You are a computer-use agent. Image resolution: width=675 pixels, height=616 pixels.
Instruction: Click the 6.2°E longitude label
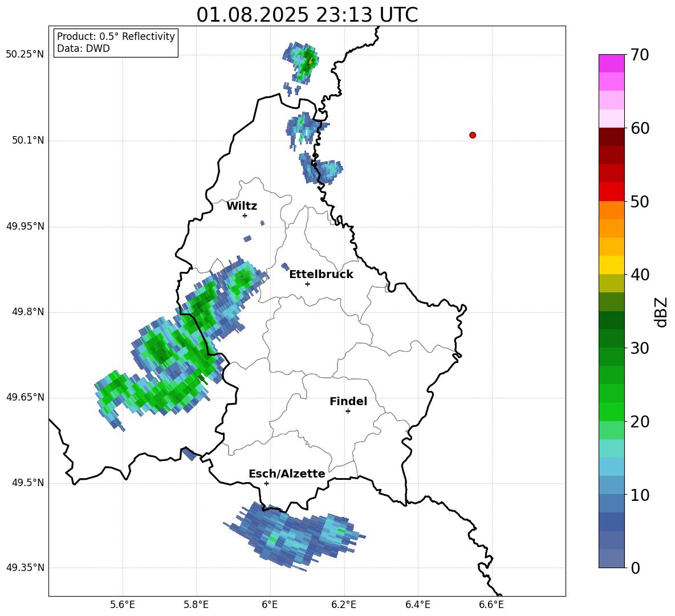(344, 605)
